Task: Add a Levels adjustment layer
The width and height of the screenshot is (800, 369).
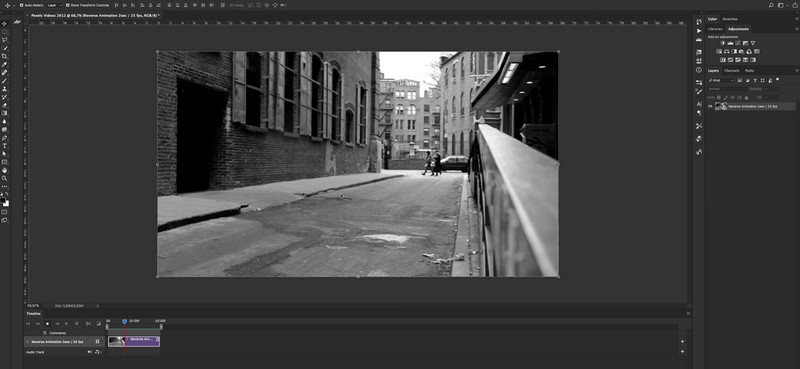Action: click(730, 43)
